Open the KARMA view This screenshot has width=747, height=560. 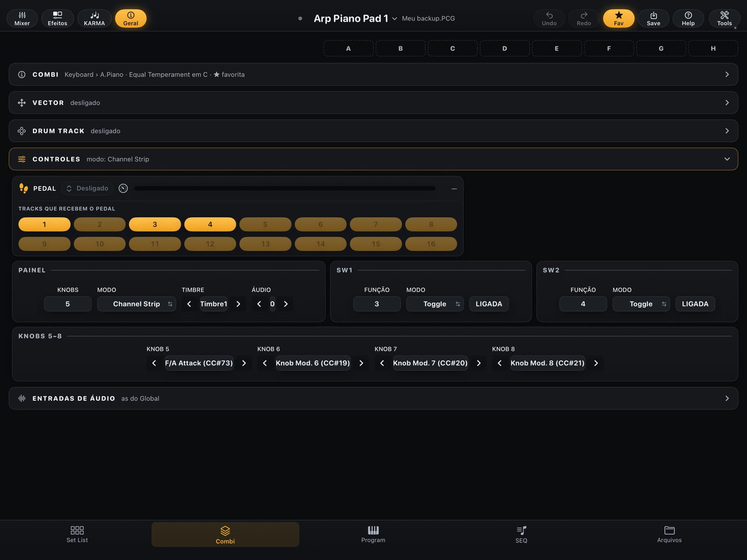(x=94, y=18)
